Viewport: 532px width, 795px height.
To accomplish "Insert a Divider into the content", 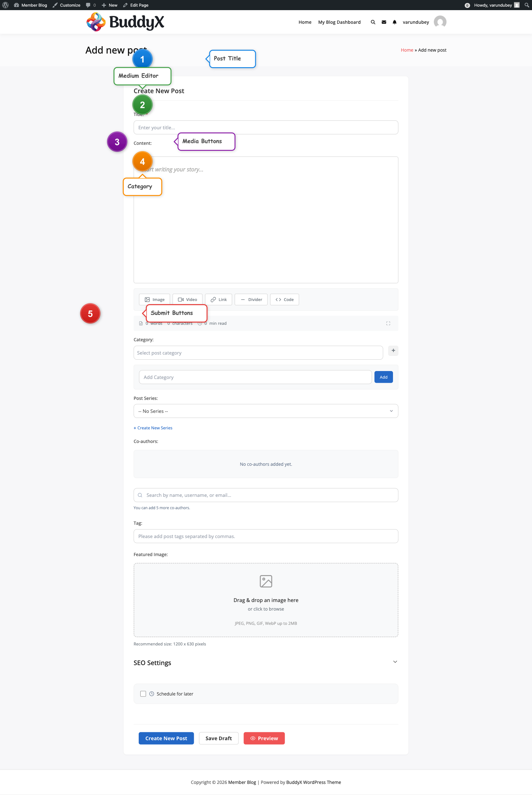I will 251,299.
